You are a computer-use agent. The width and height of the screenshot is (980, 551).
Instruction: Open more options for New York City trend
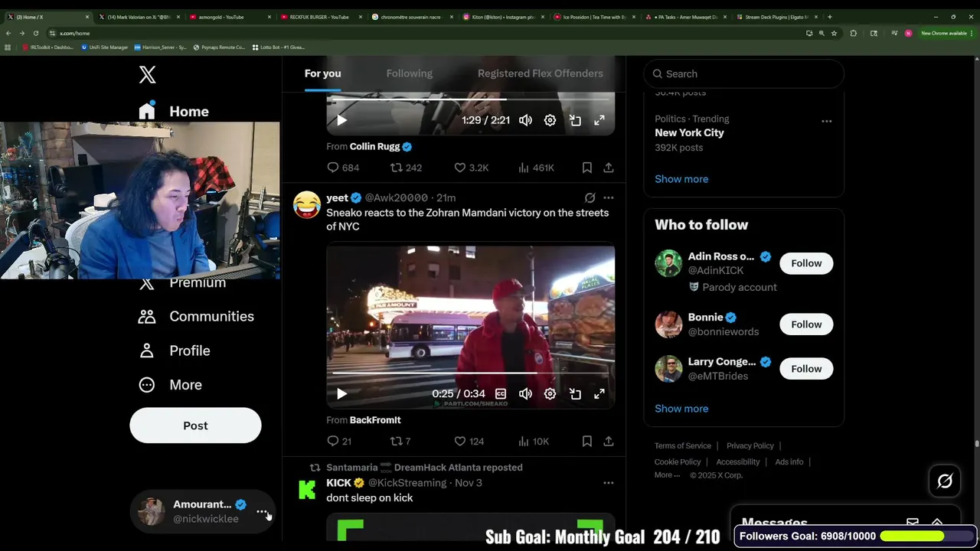point(826,121)
